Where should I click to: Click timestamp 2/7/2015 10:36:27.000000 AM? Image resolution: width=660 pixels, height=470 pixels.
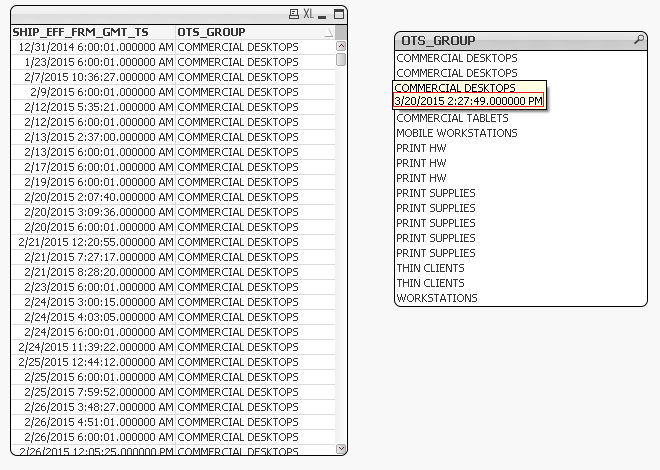pos(99,77)
